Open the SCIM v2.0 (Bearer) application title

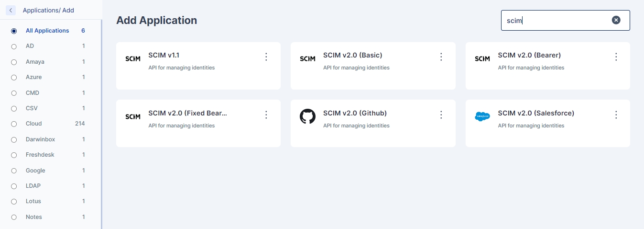click(x=529, y=55)
